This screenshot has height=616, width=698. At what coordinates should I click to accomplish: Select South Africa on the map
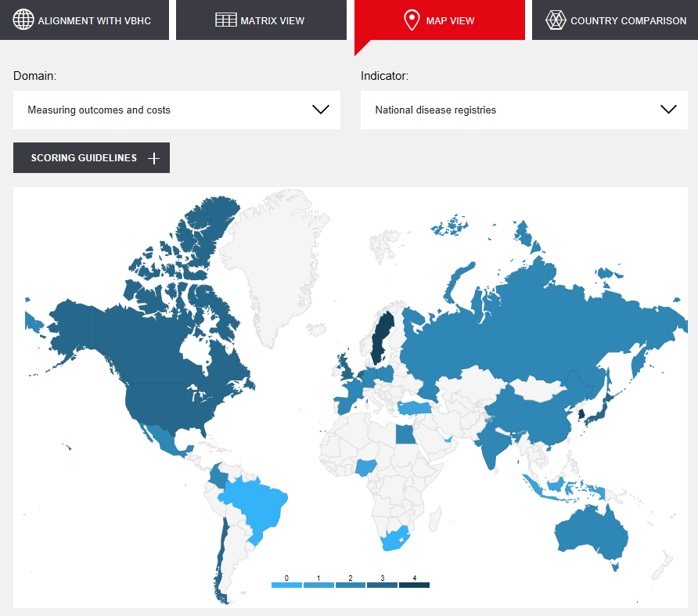394,539
